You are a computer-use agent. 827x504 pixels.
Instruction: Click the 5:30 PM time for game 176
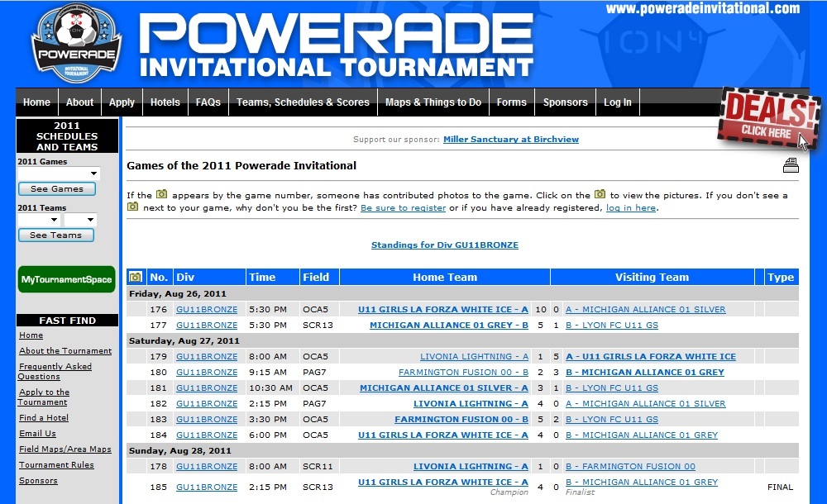[268, 310]
